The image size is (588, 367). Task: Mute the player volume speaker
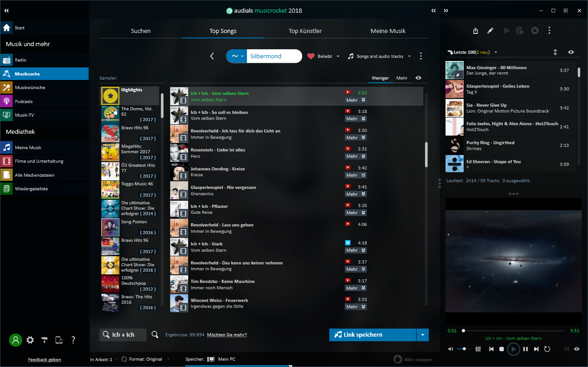click(450, 349)
